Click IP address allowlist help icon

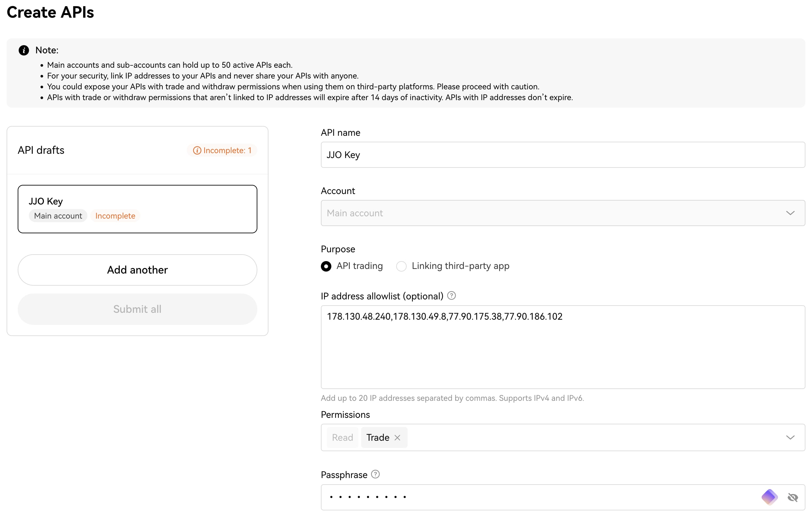tap(451, 295)
